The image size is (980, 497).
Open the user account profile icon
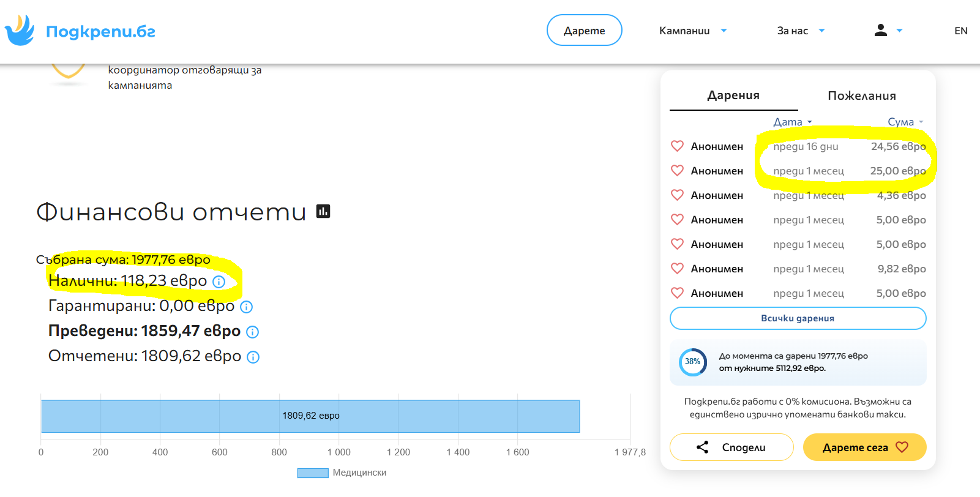(881, 31)
